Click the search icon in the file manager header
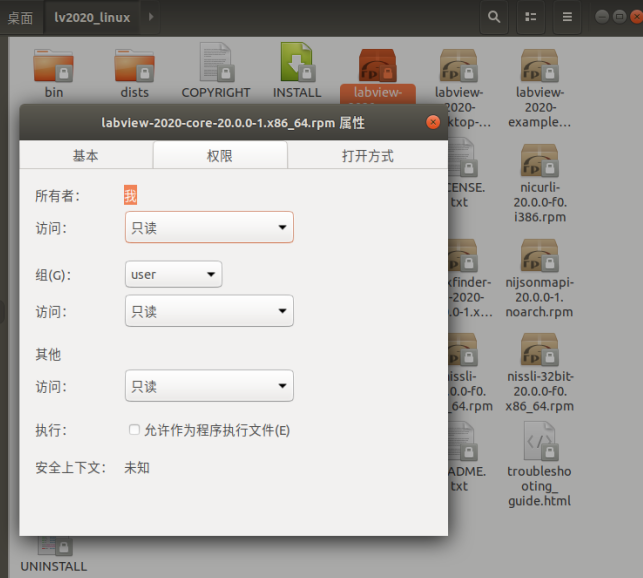This screenshot has width=643, height=578. [494, 17]
